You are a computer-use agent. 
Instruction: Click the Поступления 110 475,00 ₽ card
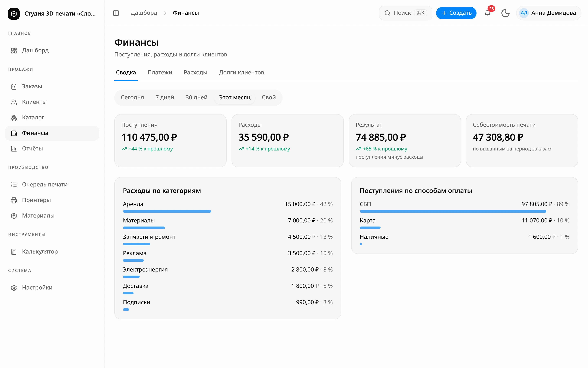click(170, 141)
